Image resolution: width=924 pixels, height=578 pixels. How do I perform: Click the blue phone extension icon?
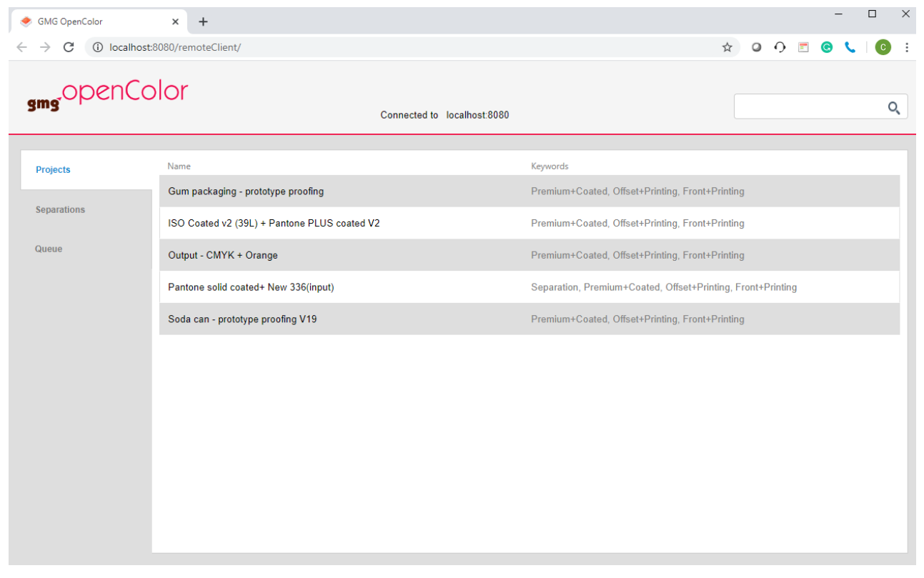coord(850,47)
